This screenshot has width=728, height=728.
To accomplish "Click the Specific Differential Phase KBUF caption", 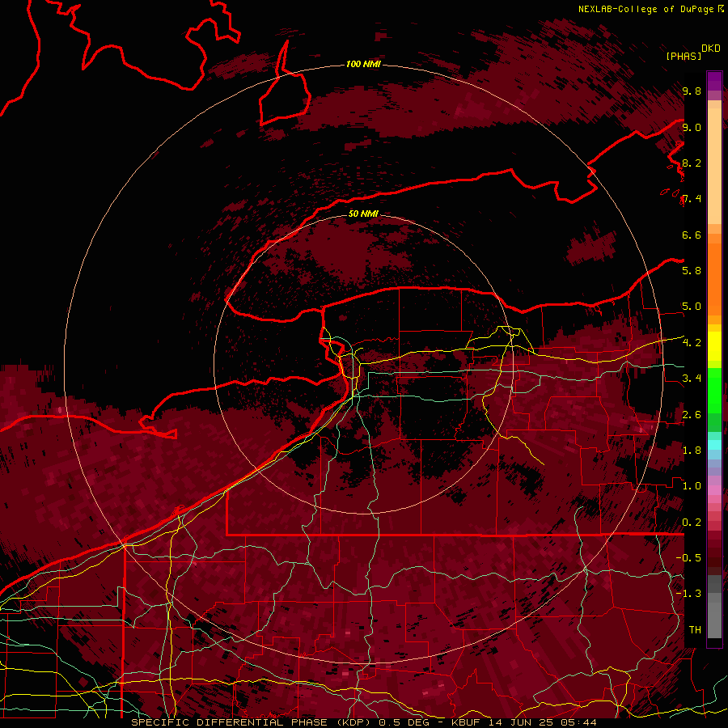I will 363,722.
